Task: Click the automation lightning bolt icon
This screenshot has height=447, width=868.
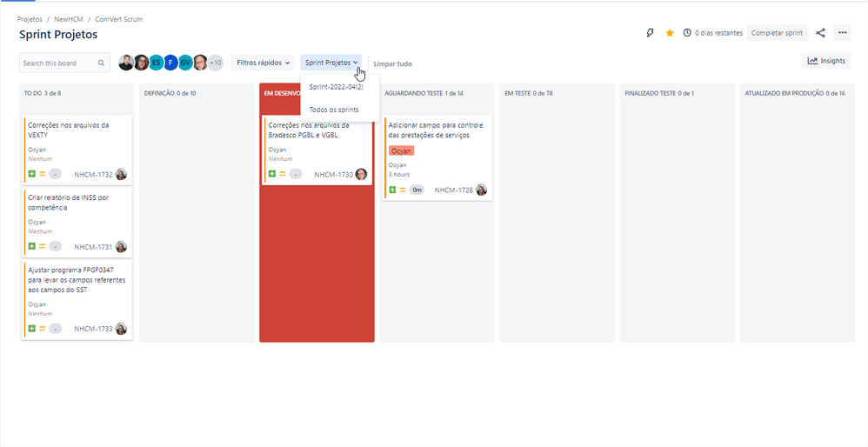Action: pos(651,33)
